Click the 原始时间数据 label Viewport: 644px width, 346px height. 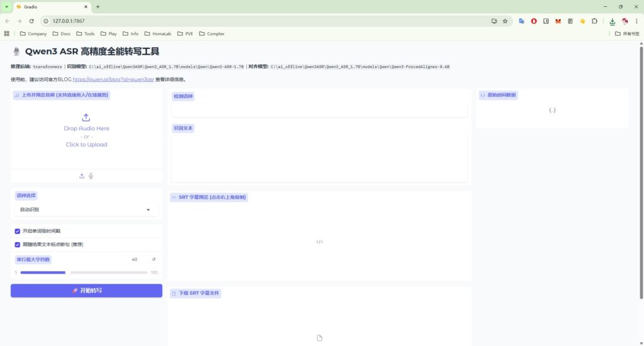coord(498,95)
